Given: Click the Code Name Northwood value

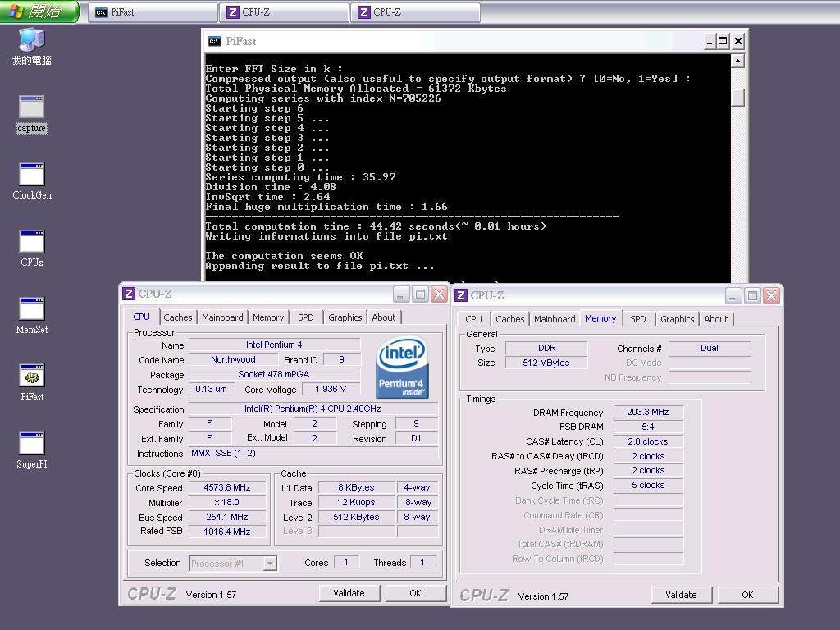Looking at the screenshot, I should [233, 359].
